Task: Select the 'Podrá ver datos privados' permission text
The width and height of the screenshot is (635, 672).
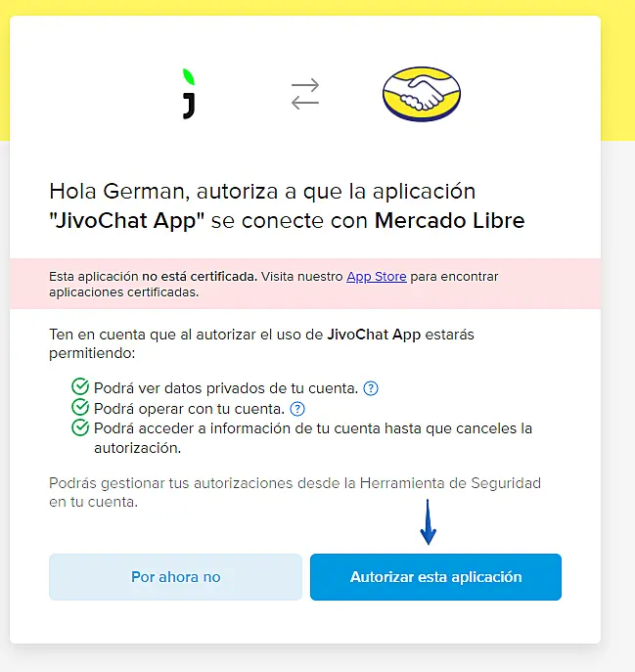Action: click(x=226, y=388)
